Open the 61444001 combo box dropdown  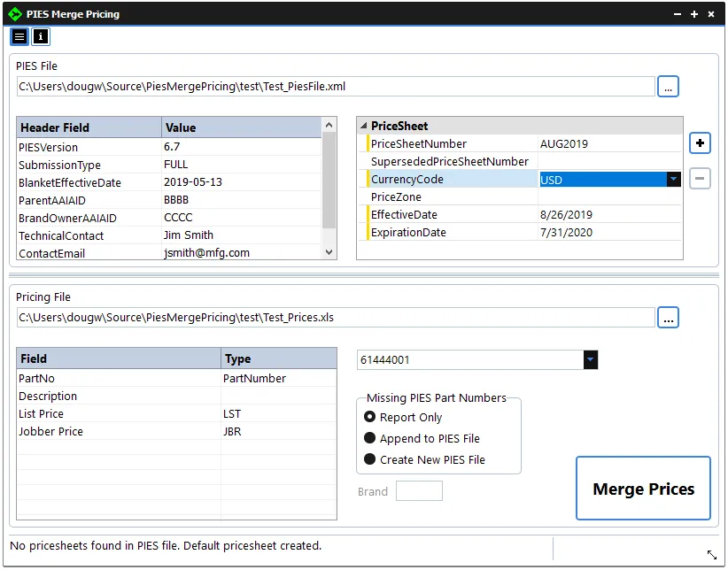pos(591,360)
